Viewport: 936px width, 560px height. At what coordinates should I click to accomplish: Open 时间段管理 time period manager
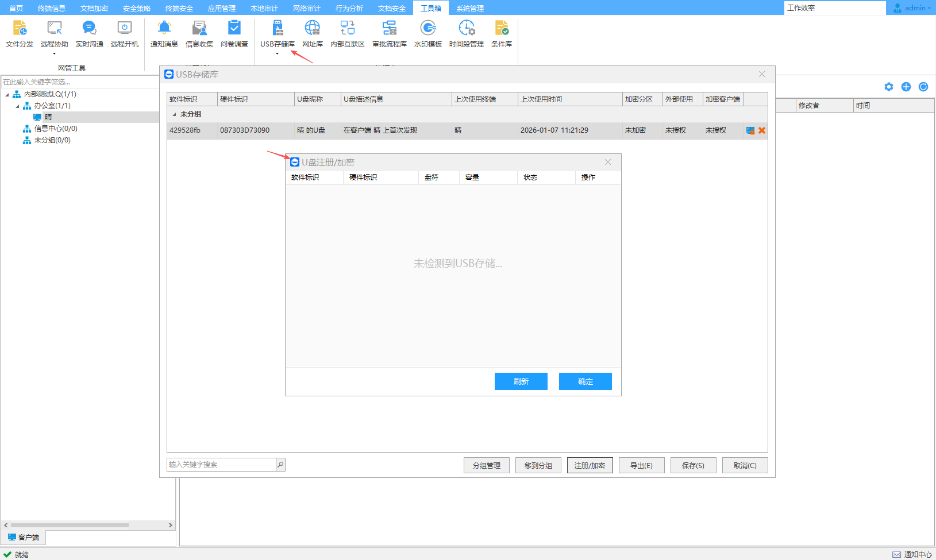466,34
